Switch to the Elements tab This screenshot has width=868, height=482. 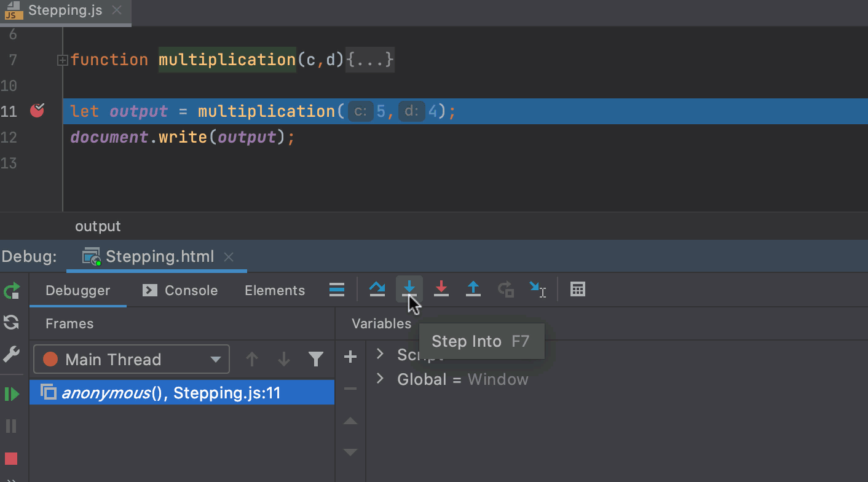point(275,290)
